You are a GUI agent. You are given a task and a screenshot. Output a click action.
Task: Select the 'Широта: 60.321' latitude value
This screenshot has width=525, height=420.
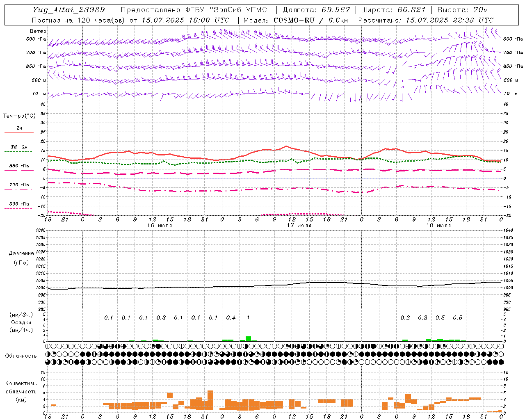393,10
